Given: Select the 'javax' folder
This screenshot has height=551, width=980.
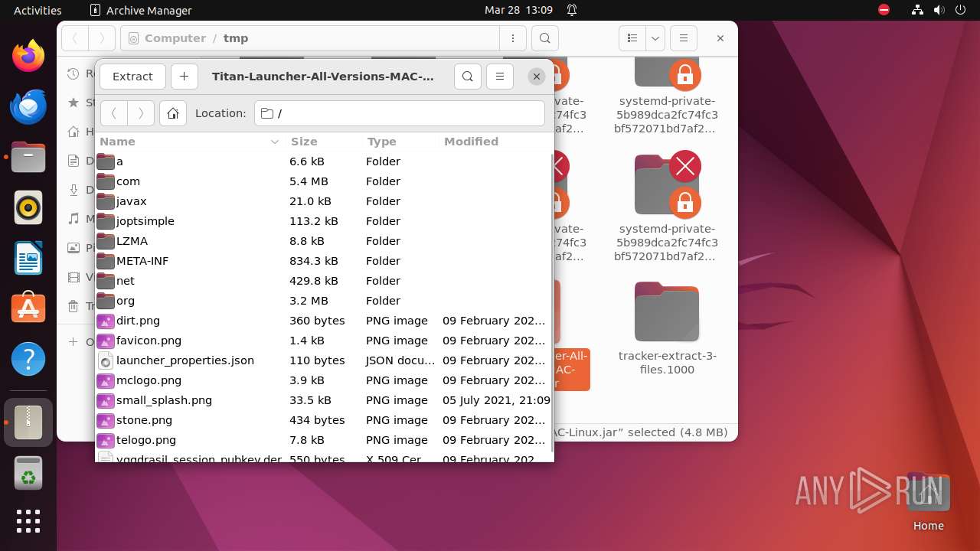Looking at the screenshot, I should tap(323, 201).
